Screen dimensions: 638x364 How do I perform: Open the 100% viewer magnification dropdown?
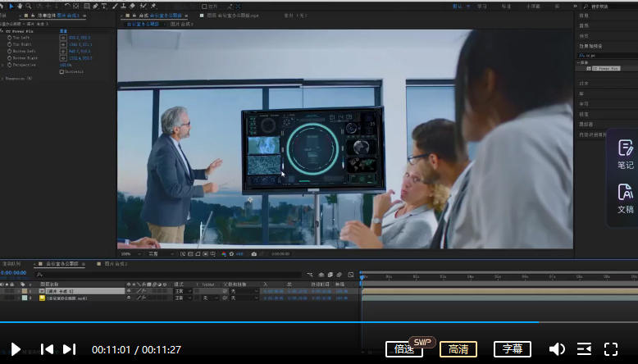click(128, 254)
